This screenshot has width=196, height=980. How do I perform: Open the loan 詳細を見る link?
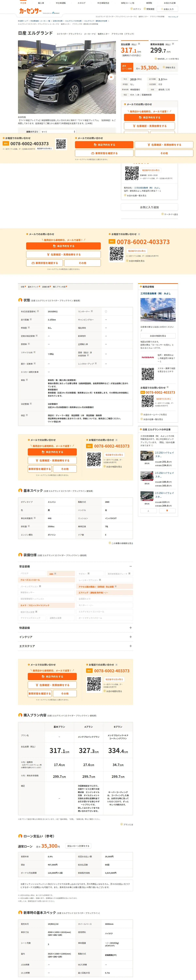click(169, 67)
